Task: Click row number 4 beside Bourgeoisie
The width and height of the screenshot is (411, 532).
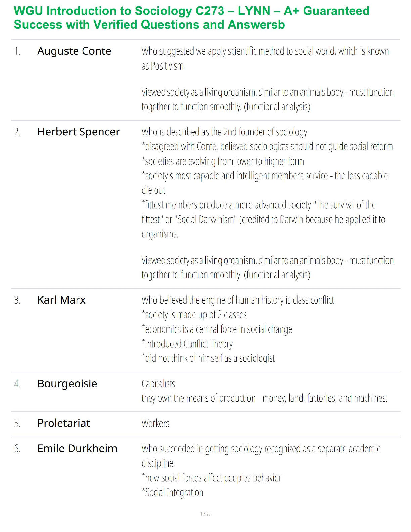Action: point(17,384)
